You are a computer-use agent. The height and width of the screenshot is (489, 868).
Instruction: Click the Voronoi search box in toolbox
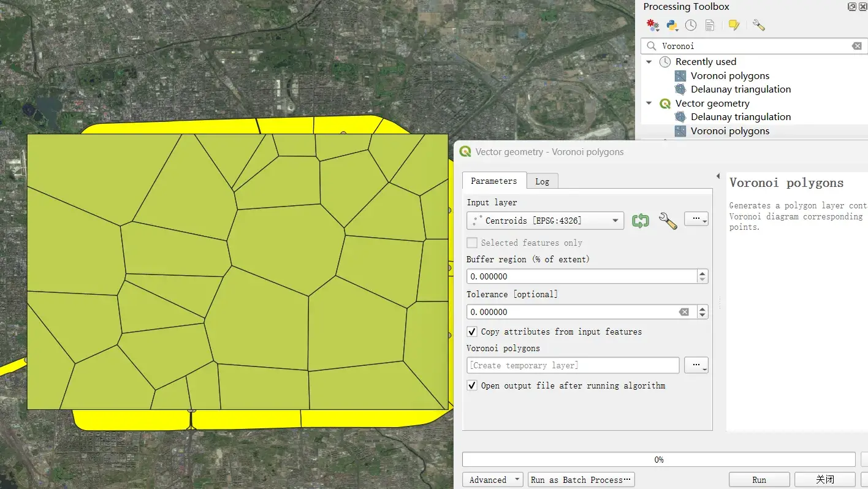click(x=753, y=46)
